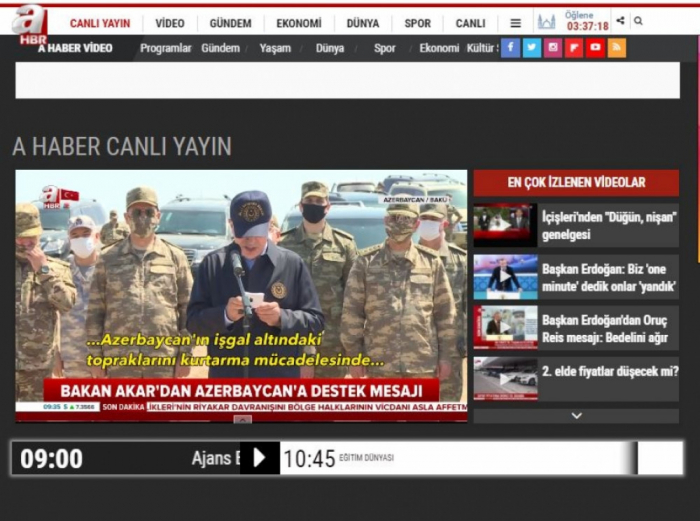Click the white advertisement banner

(348, 80)
